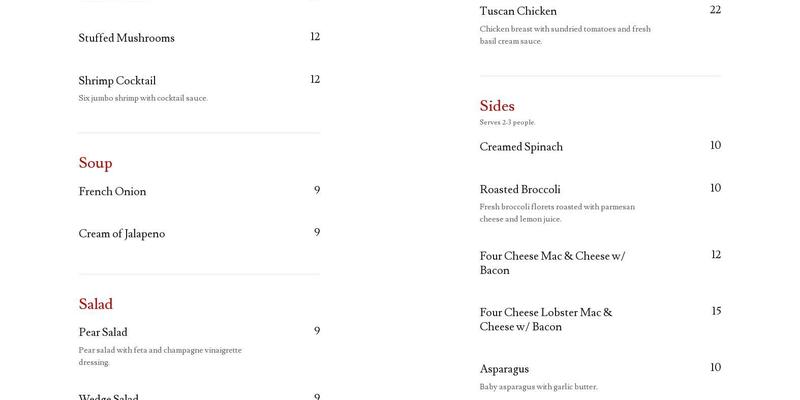This screenshot has height=400, width=800.
Task: Select the Asparagus side item
Action: 504,369
